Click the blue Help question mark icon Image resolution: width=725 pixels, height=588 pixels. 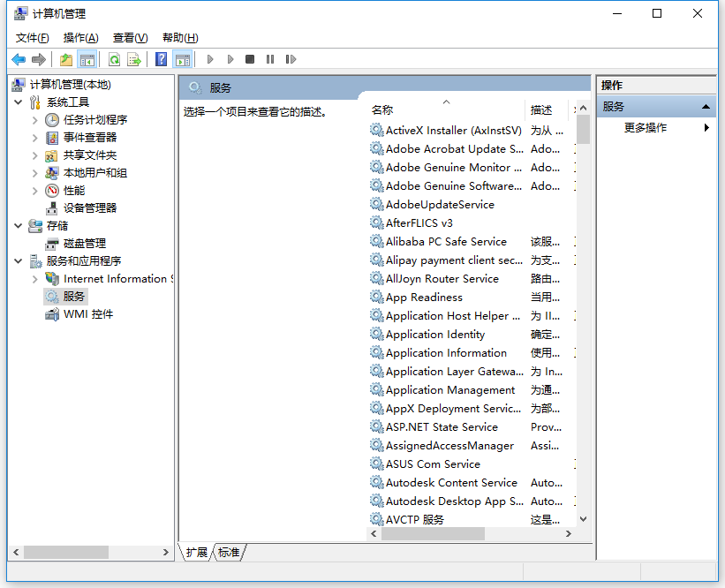[x=161, y=59]
